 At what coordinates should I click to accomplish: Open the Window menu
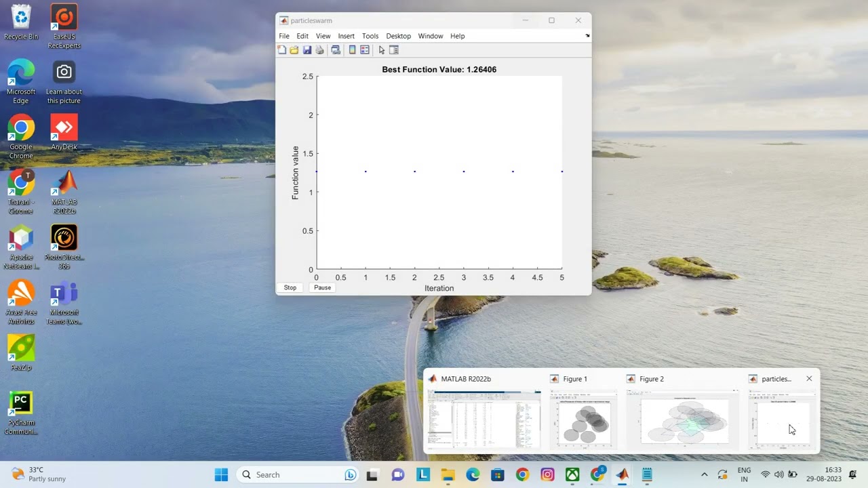pyautogui.click(x=431, y=36)
